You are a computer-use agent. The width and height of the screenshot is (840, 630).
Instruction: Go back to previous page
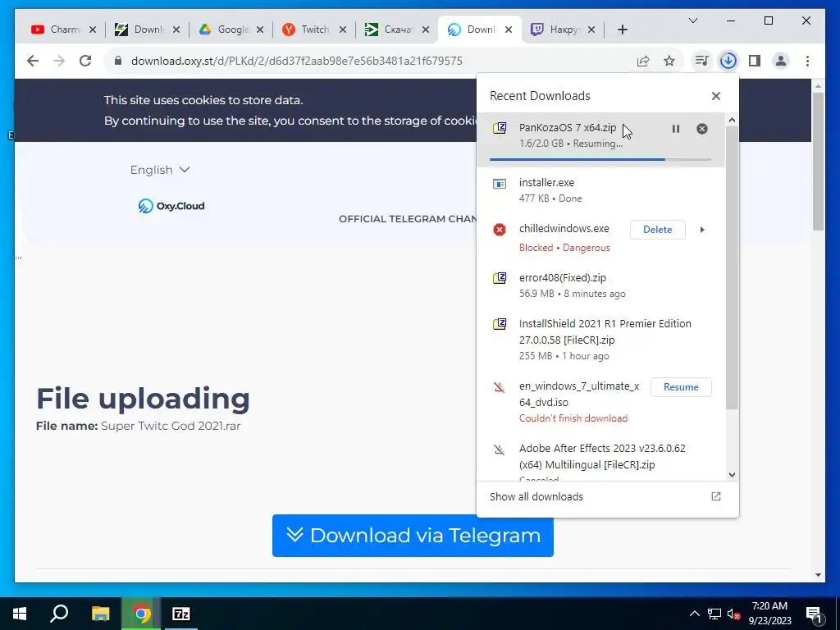point(33,61)
